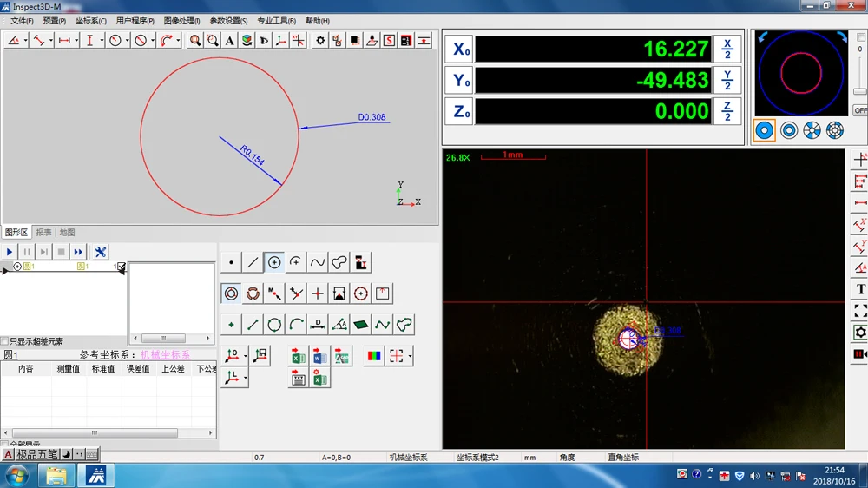Click the zoom magnifier toolbar icon
Image resolution: width=868 pixels, height=488 pixels.
(x=194, y=41)
